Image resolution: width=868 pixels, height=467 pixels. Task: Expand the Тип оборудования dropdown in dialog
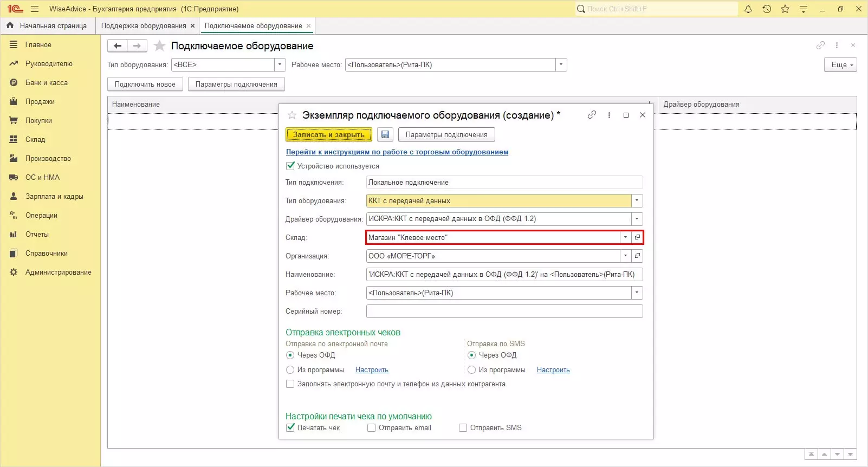pos(637,200)
